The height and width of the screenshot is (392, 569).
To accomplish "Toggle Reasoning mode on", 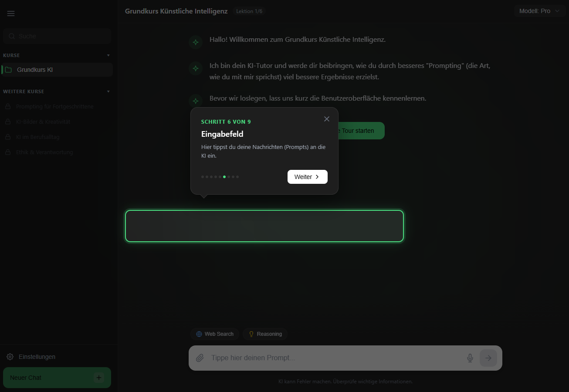I will pyautogui.click(x=265, y=334).
